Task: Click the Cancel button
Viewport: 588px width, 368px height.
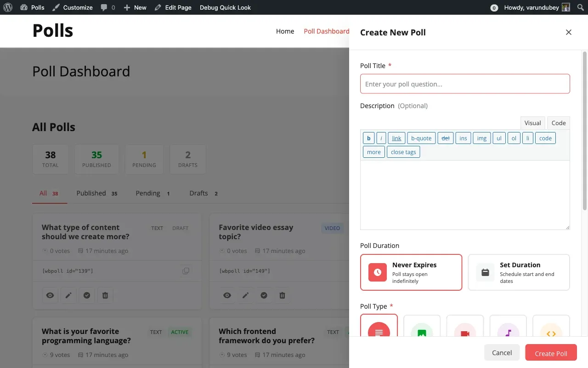Action: [502, 353]
